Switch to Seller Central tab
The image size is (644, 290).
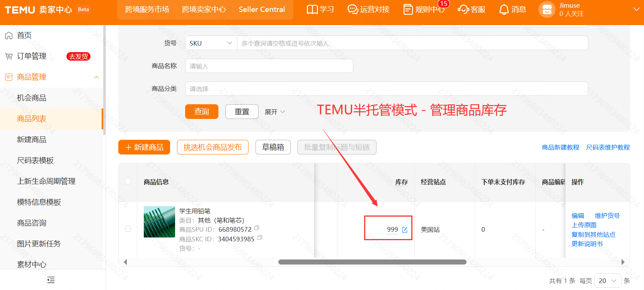click(262, 9)
